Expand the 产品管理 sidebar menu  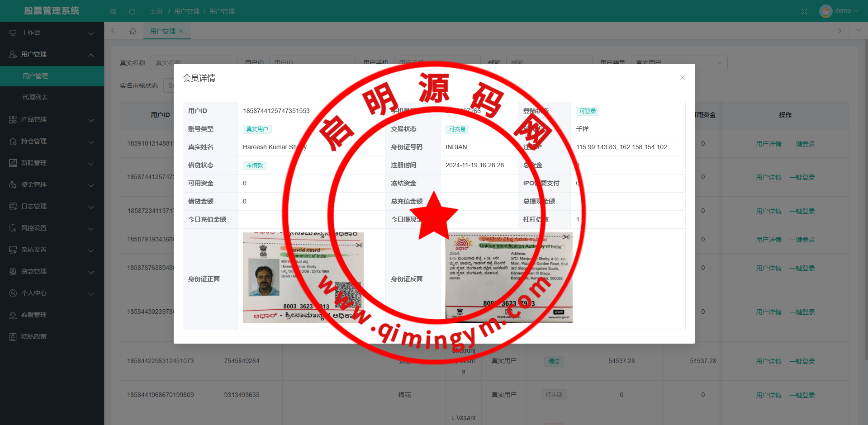(52, 119)
